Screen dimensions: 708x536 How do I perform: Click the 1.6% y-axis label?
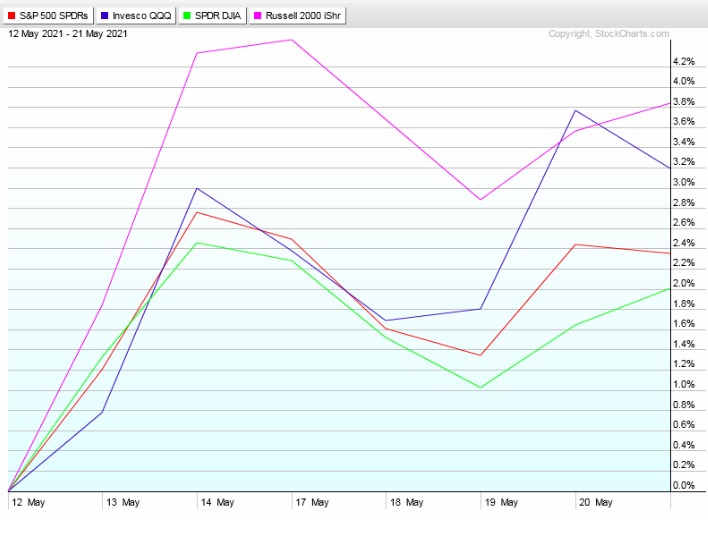(x=684, y=323)
